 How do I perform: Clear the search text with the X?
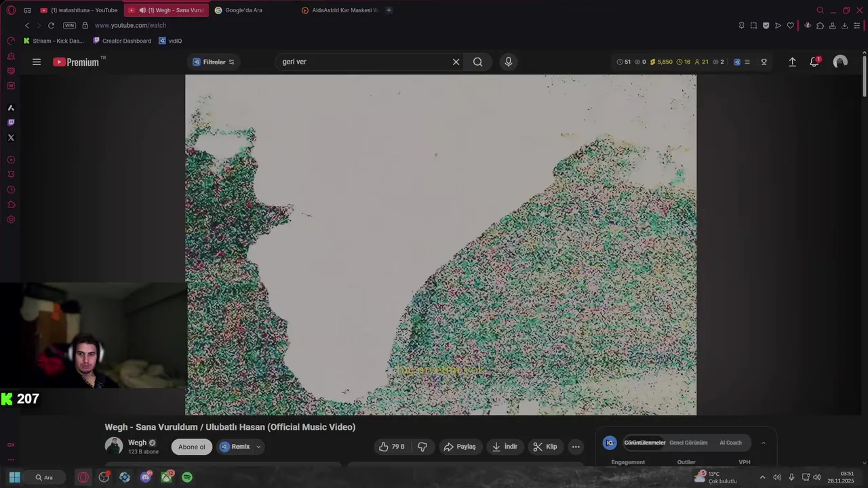click(456, 62)
